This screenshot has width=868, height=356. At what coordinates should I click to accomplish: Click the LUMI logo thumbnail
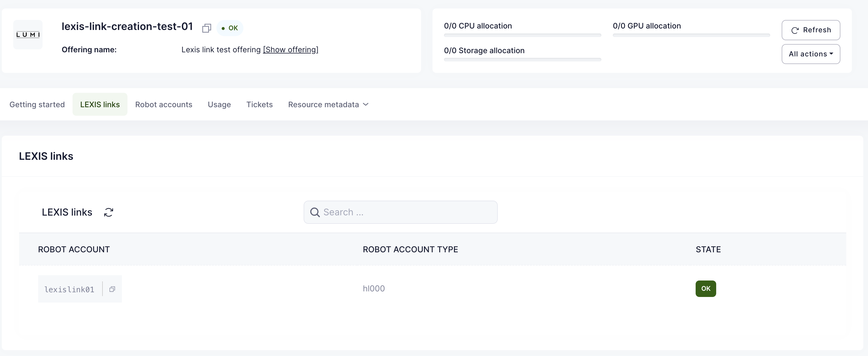click(28, 35)
